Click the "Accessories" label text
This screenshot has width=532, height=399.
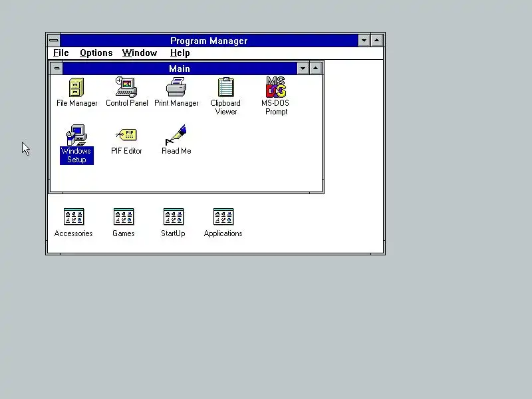coord(74,233)
